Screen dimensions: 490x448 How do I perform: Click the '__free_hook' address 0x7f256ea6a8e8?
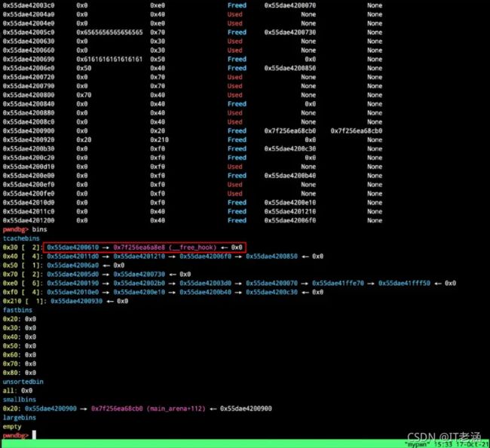(139, 247)
